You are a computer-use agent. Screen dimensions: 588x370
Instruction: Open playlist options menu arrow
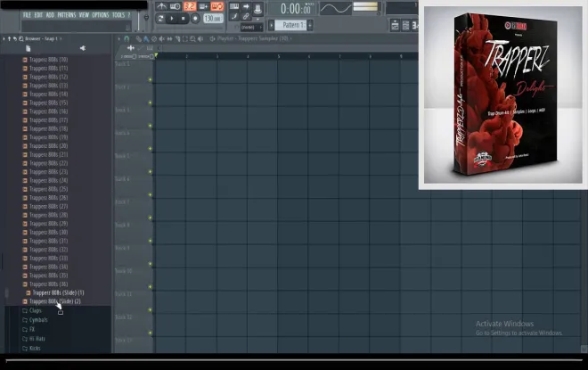[x=119, y=38]
